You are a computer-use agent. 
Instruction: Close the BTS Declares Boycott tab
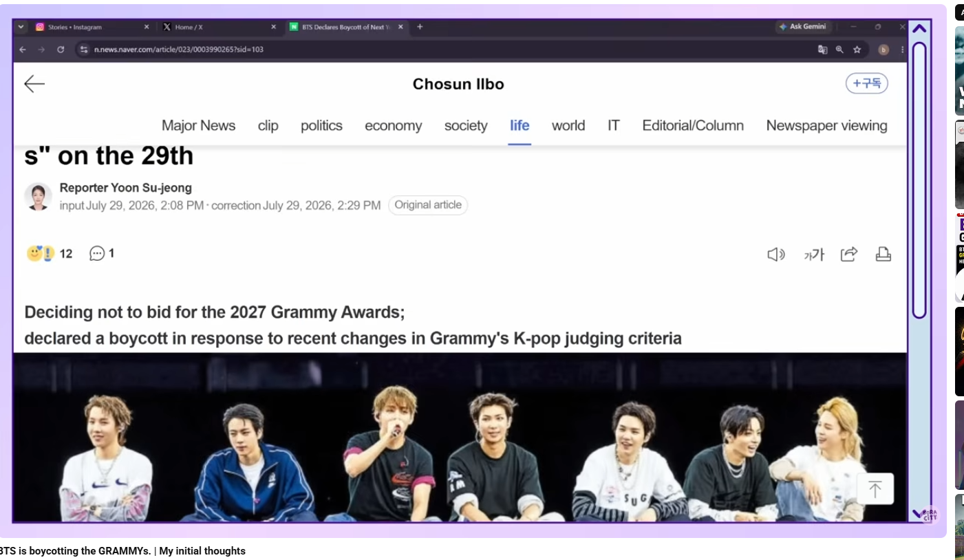click(400, 27)
